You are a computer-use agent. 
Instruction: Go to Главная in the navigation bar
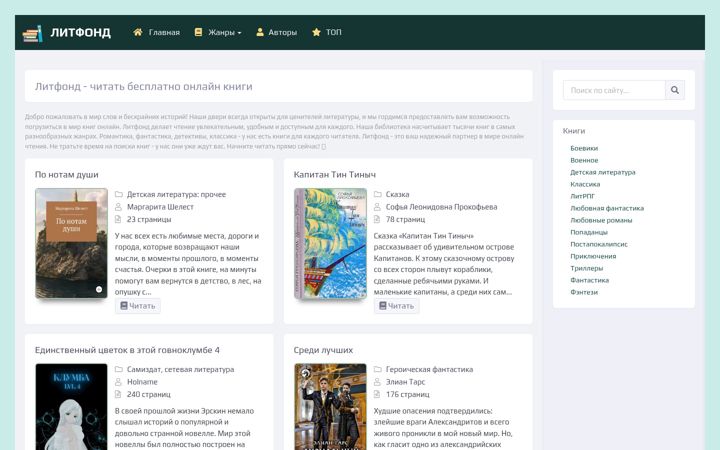click(164, 33)
